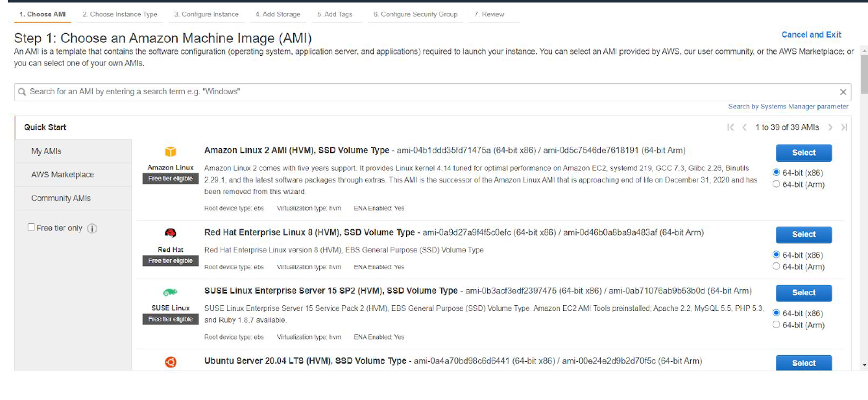Go to previous page of AMIs
Viewport: 868px width, 400px height.
pyautogui.click(x=745, y=127)
